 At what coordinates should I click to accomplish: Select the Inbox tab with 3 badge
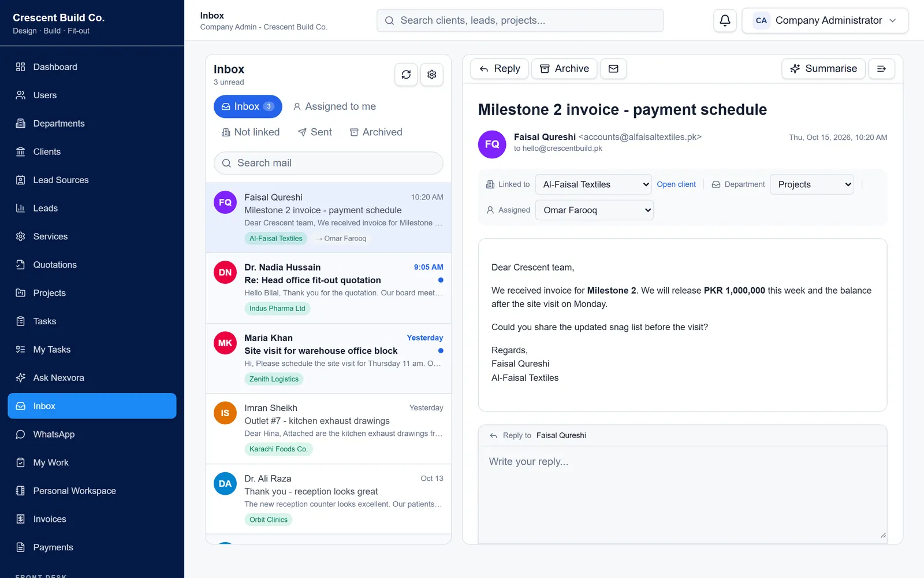pos(248,106)
